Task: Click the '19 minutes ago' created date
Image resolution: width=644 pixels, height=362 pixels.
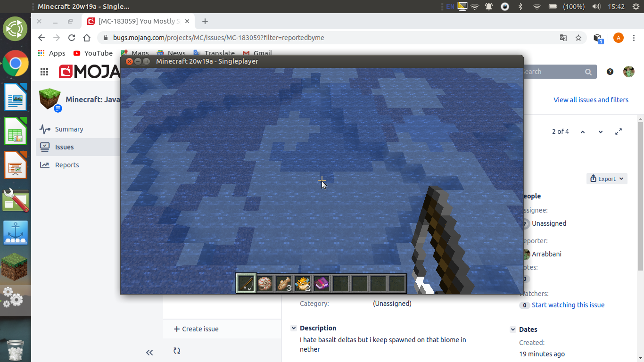Action: (542, 354)
